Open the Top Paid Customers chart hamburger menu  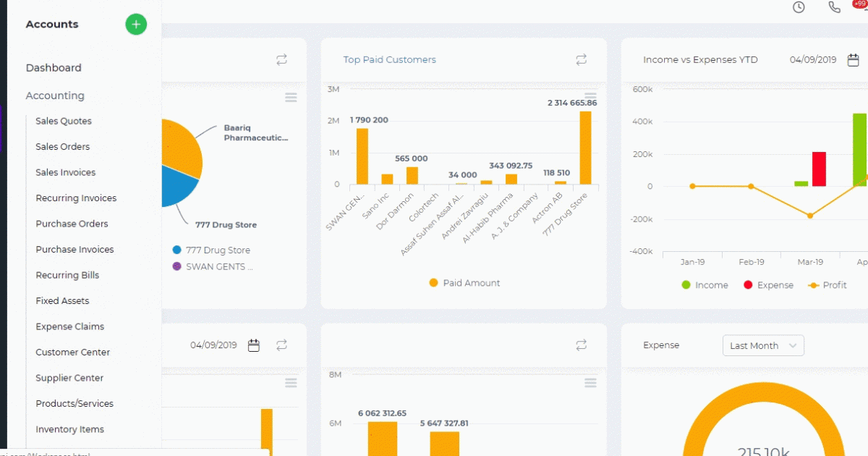point(591,97)
